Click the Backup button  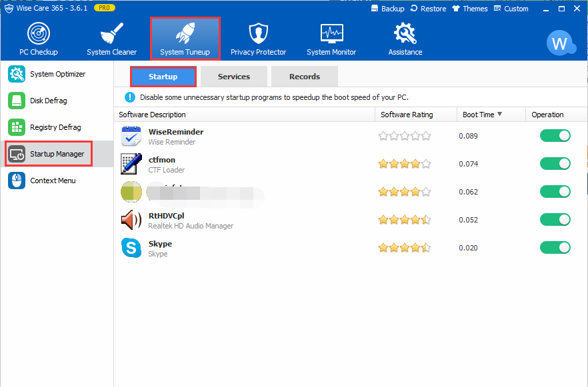388,8
